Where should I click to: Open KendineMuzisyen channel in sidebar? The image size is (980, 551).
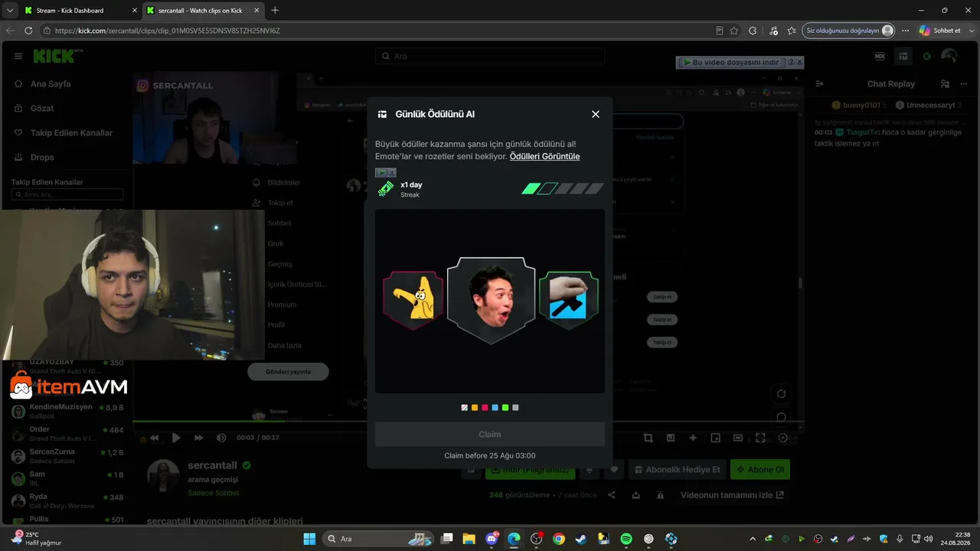click(x=66, y=411)
